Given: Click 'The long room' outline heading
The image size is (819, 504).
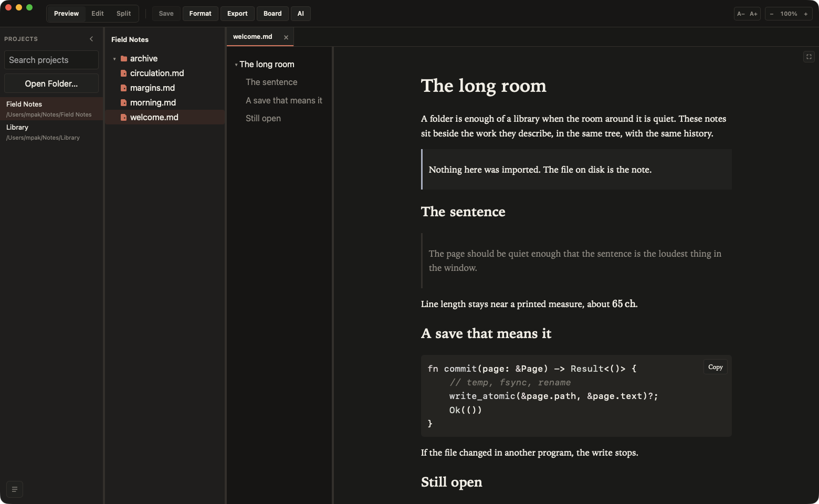Looking at the screenshot, I should coord(267,65).
